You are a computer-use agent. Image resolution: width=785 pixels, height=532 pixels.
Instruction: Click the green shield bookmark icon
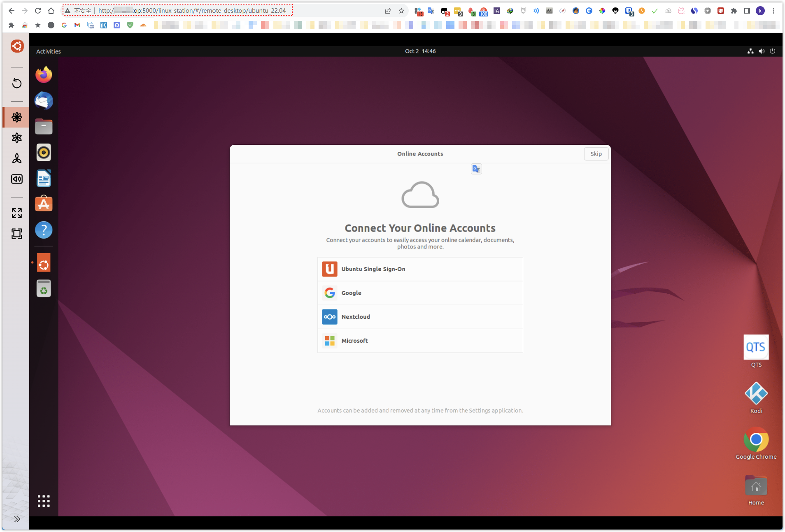(130, 25)
